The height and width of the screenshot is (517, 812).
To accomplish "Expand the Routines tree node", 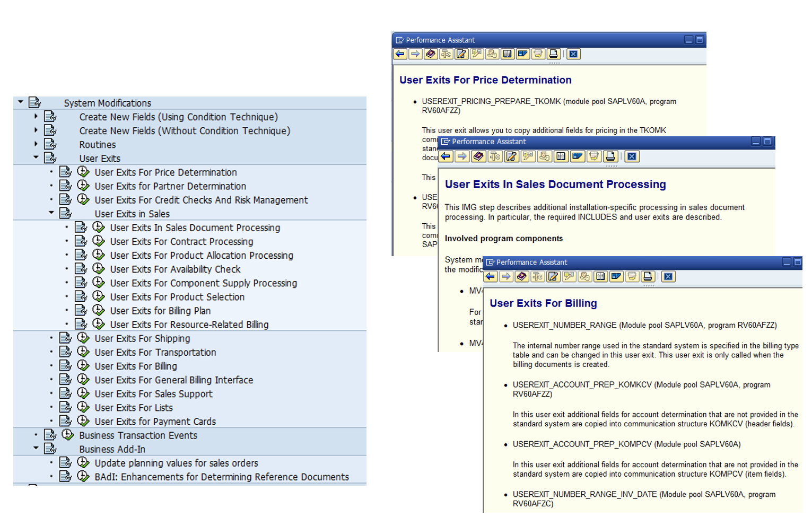I will (x=36, y=144).
